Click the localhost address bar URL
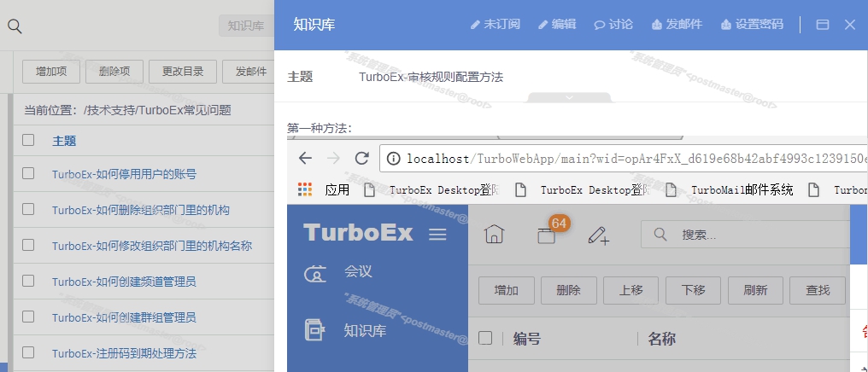This screenshot has height=372, width=868. (636, 160)
